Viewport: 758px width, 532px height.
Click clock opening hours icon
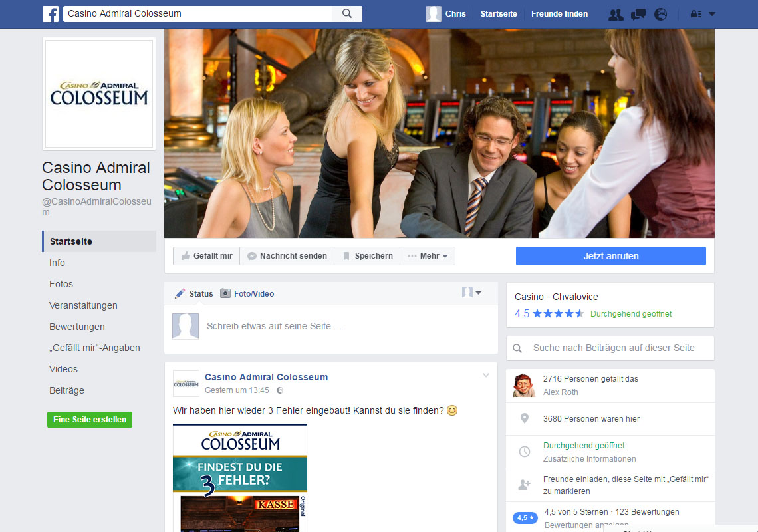pos(525,452)
